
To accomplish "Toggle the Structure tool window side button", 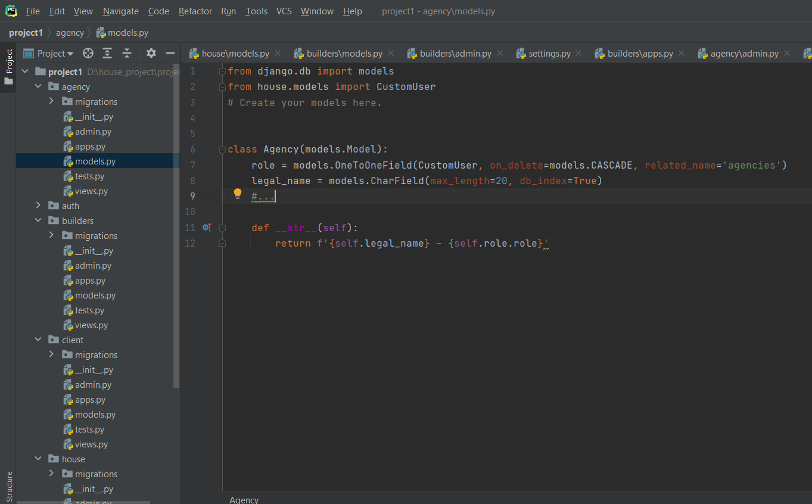I will (8, 486).
